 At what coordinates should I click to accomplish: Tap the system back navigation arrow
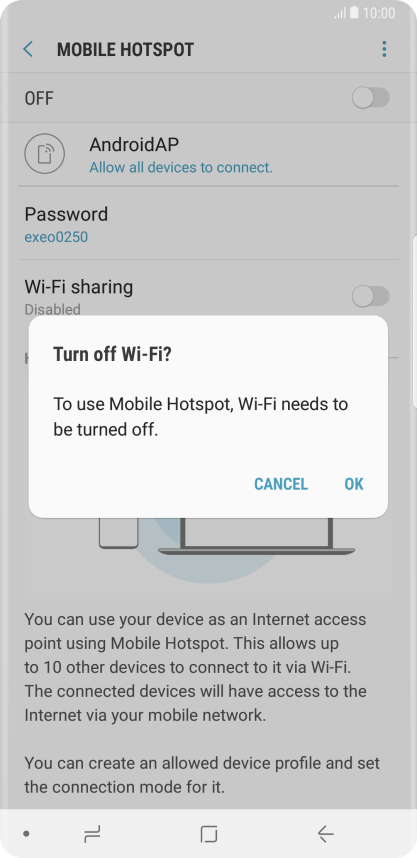pyautogui.click(x=325, y=834)
